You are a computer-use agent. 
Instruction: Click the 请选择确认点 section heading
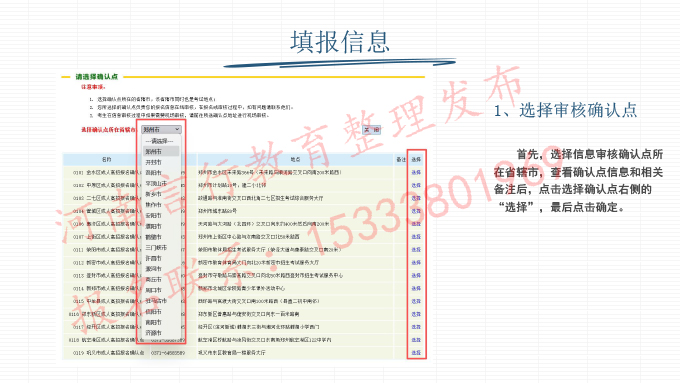tap(97, 77)
